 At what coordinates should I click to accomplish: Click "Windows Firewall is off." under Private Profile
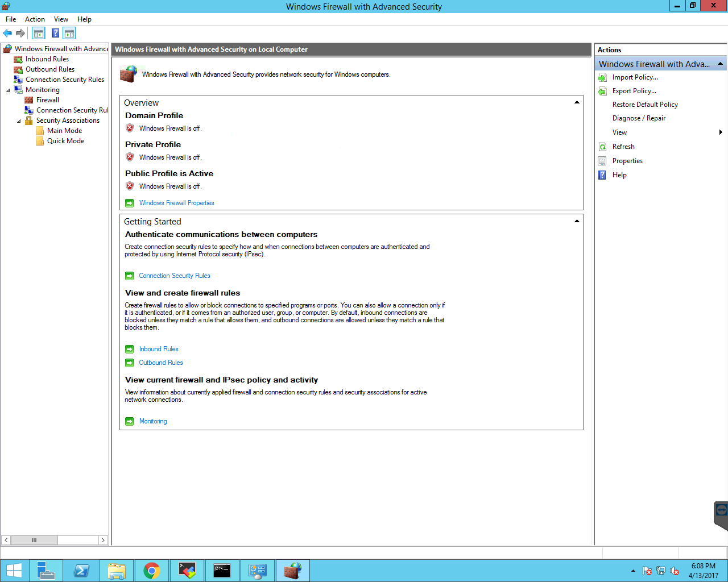[171, 157]
